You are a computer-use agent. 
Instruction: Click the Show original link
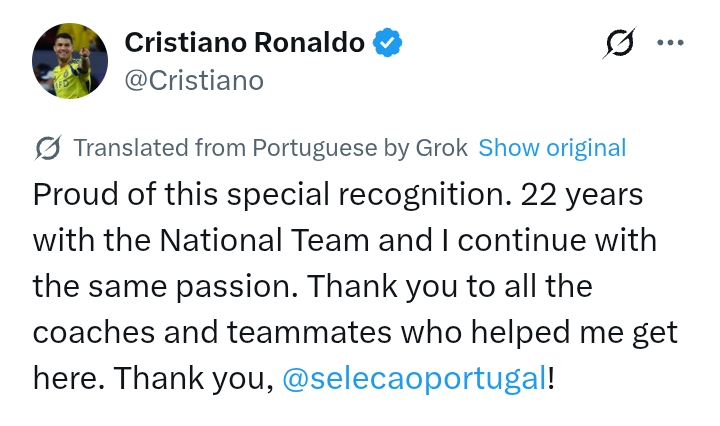point(552,148)
